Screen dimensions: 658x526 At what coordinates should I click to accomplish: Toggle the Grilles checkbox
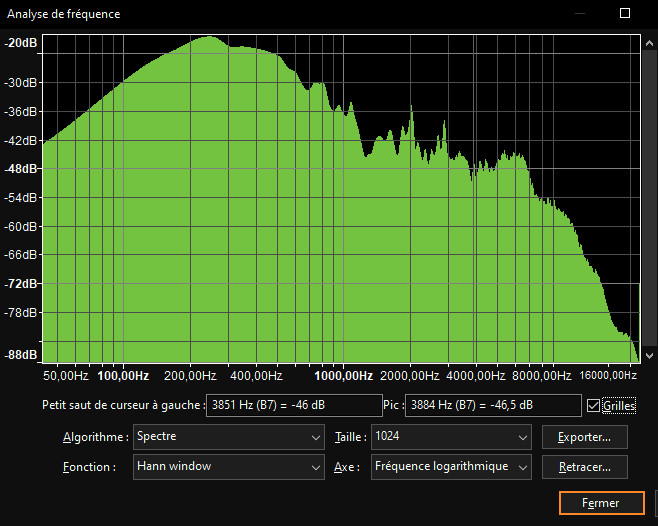[595, 406]
